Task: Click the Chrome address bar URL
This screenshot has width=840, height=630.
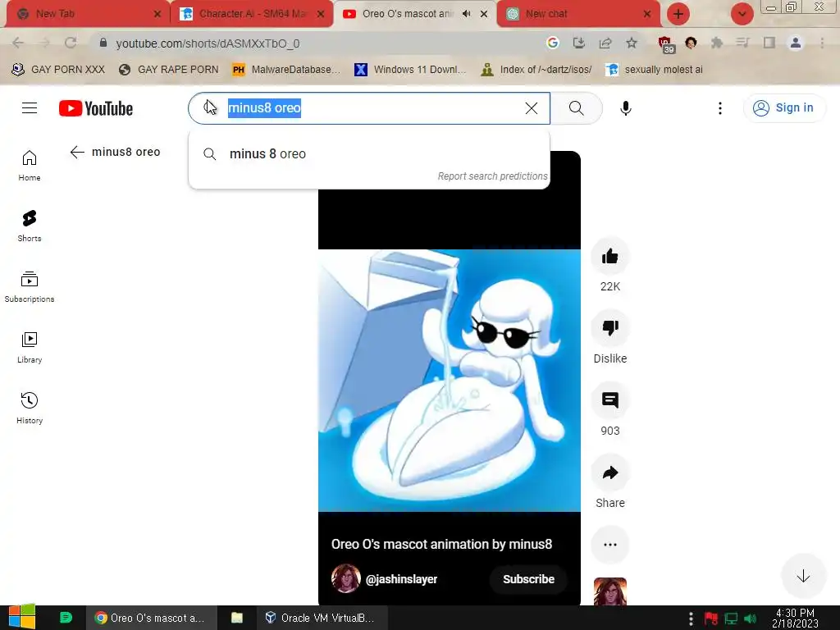Action: coord(208,43)
